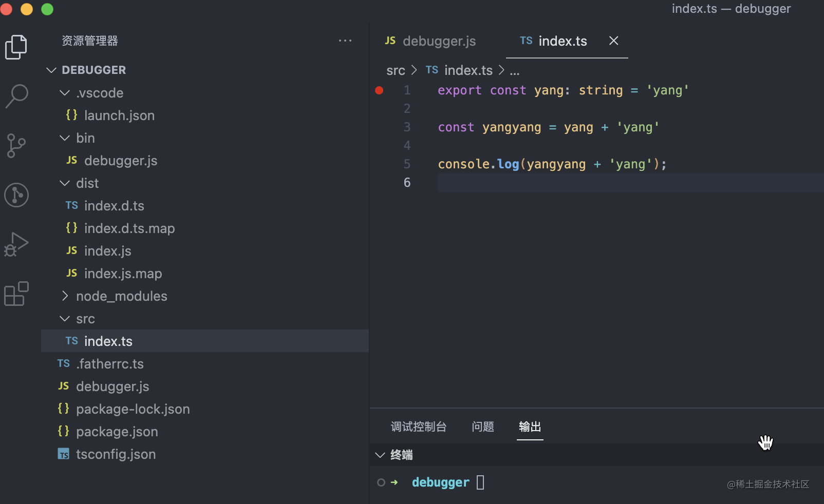Toggle the breakpoint on line 1

(x=379, y=90)
